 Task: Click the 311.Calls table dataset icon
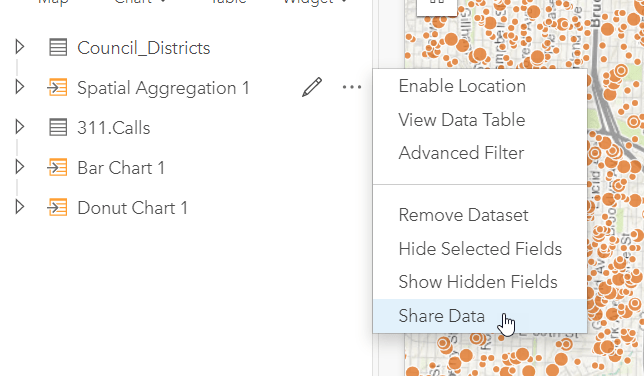click(x=58, y=127)
